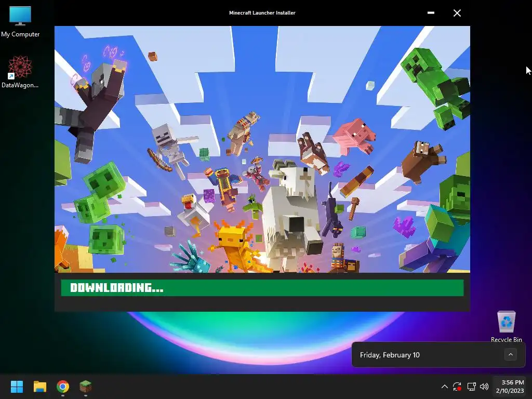The image size is (532, 399).
Task: Click the Minecraft mobs artwork image
Action: click(x=262, y=149)
